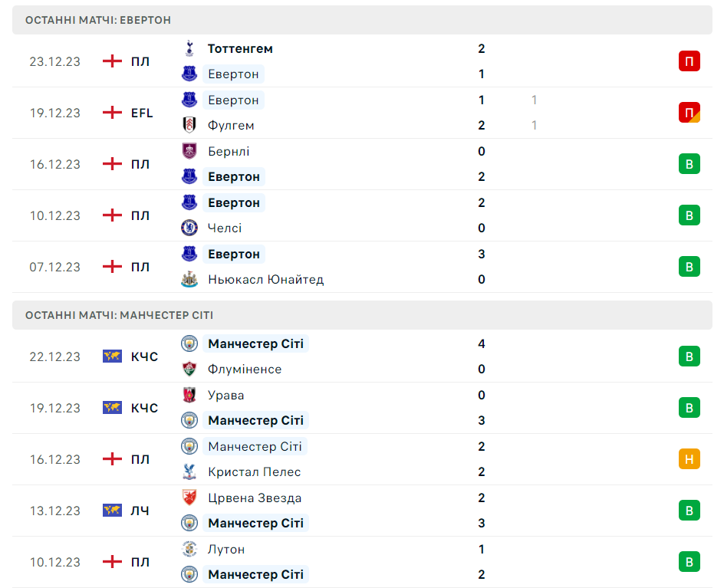
Task: Click the red loss badge for Tottenham match
Action: click(689, 61)
